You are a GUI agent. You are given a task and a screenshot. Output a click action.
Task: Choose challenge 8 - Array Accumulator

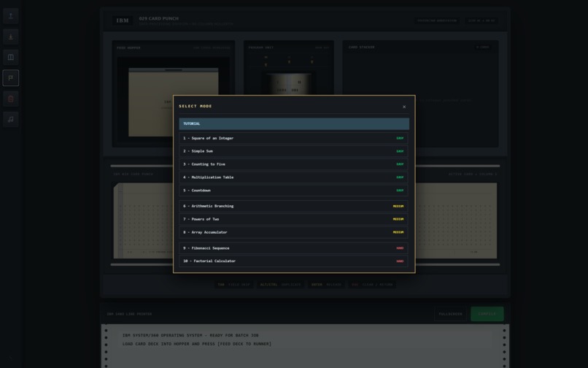tap(293, 232)
